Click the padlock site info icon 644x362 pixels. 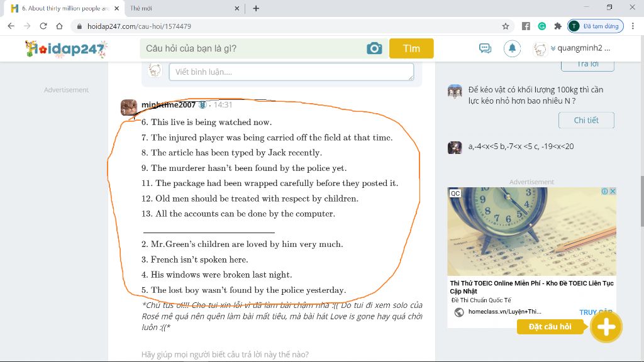[79, 26]
